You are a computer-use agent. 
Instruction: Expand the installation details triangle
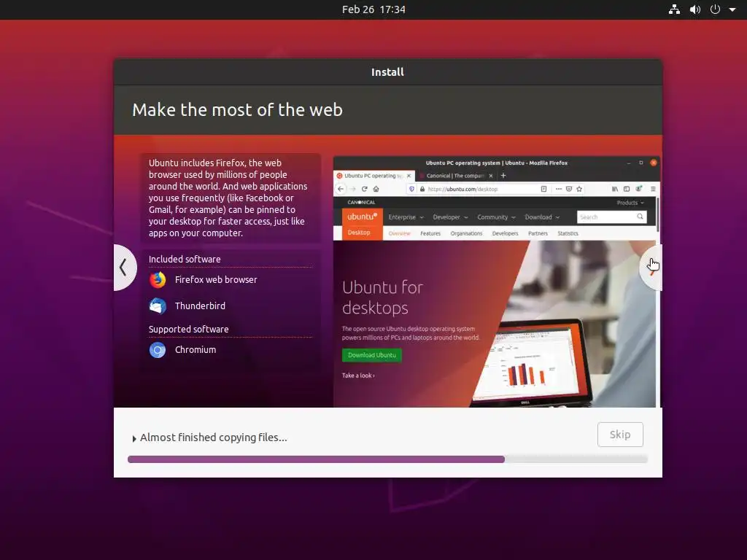pos(134,438)
